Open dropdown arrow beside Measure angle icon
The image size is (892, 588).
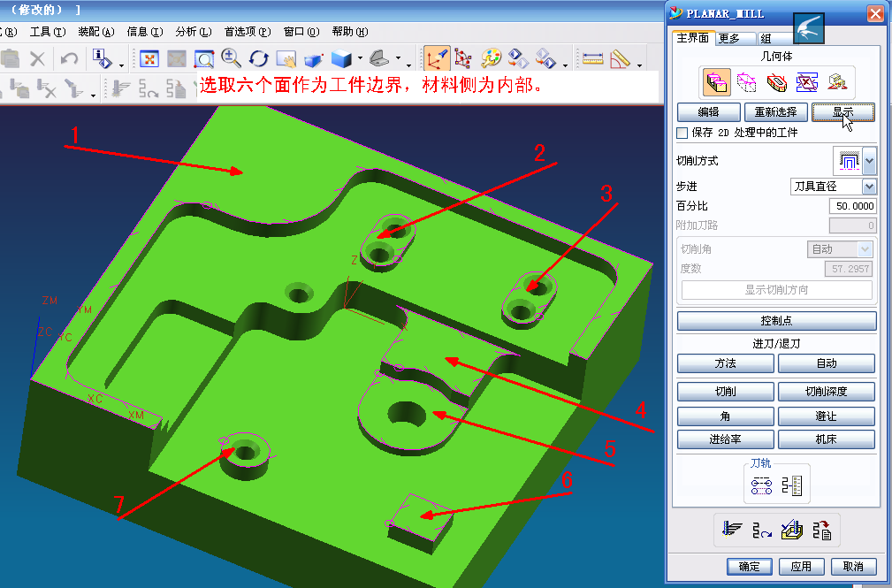point(639,65)
